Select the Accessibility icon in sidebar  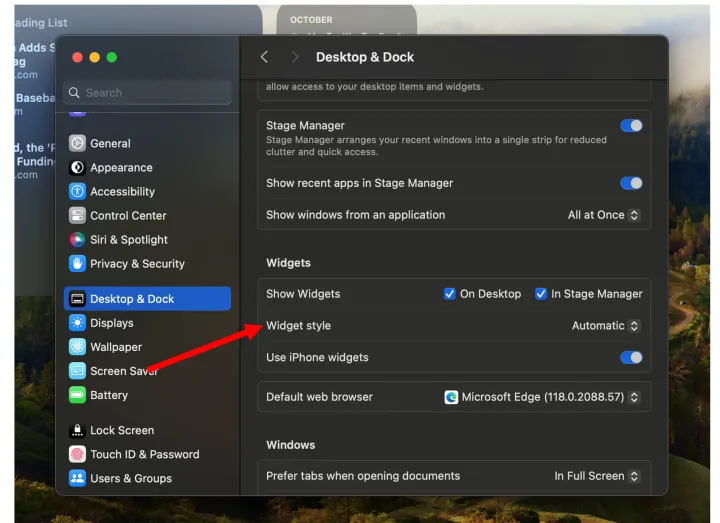[x=77, y=192]
